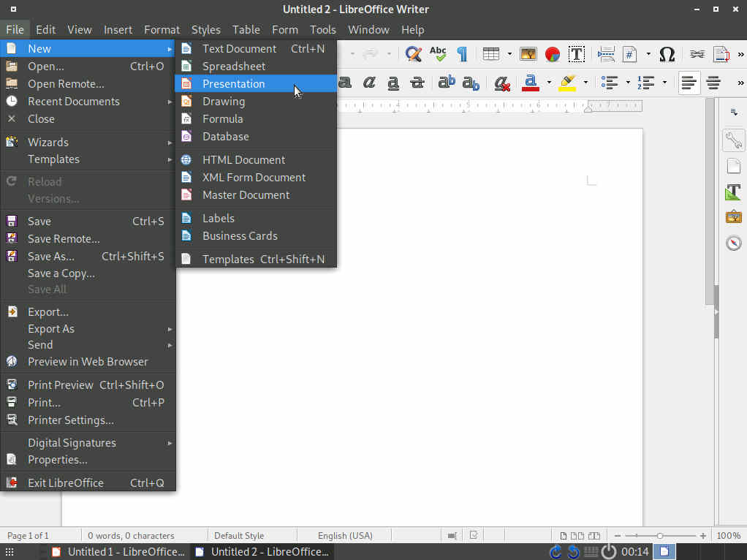Open the Styles menu in menu bar

[x=206, y=30]
